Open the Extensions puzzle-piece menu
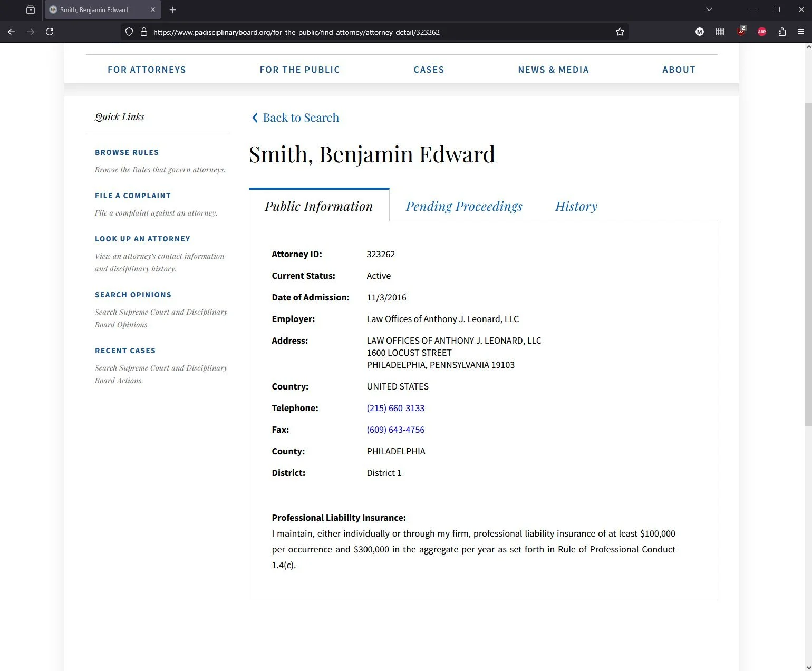The image size is (812, 671). [782, 32]
